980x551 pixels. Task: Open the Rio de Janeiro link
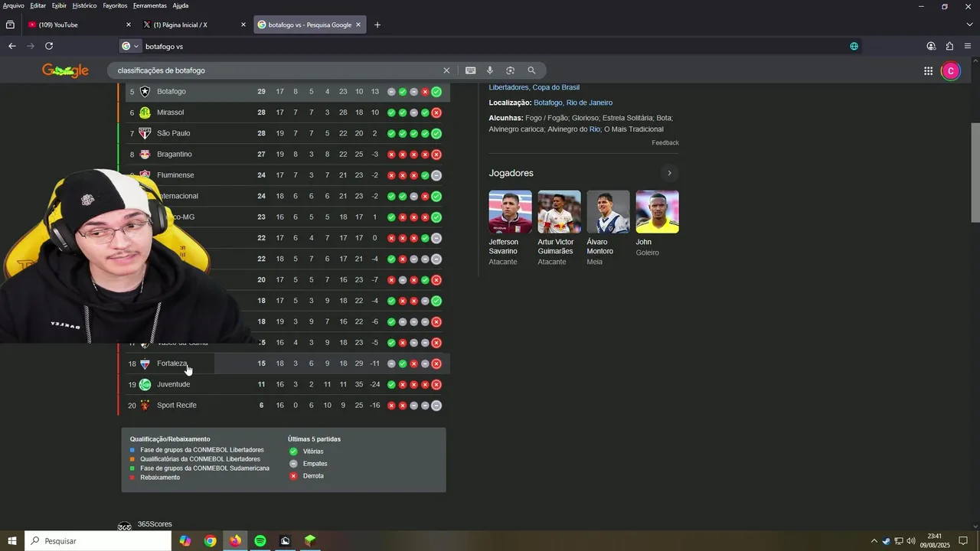[x=590, y=103]
